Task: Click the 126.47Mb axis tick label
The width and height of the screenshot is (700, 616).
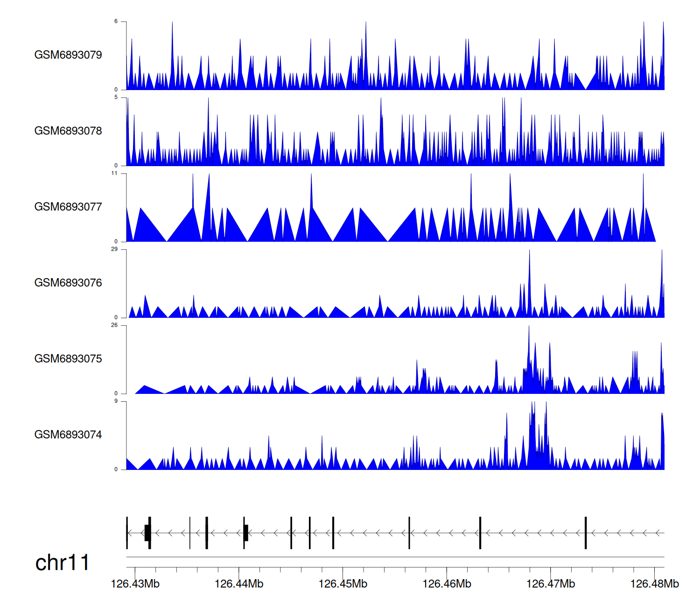Action: (551, 584)
